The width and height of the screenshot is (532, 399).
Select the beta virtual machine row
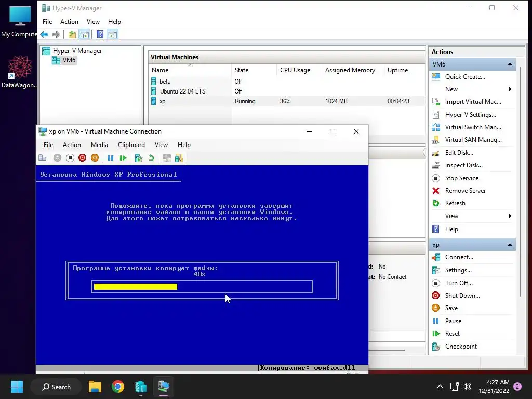(x=287, y=82)
